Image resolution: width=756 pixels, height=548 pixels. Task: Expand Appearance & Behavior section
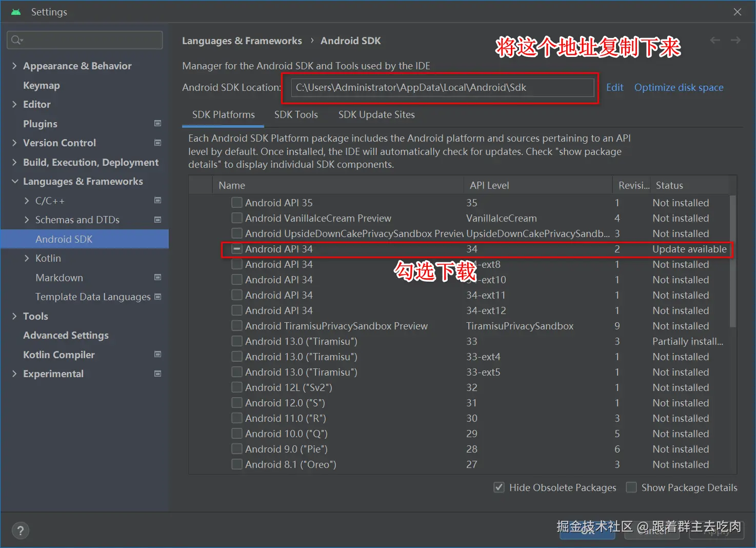click(x=14, y=66)
